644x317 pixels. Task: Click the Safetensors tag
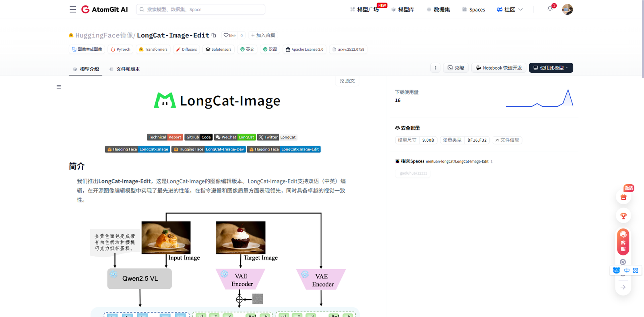[219, 49]
